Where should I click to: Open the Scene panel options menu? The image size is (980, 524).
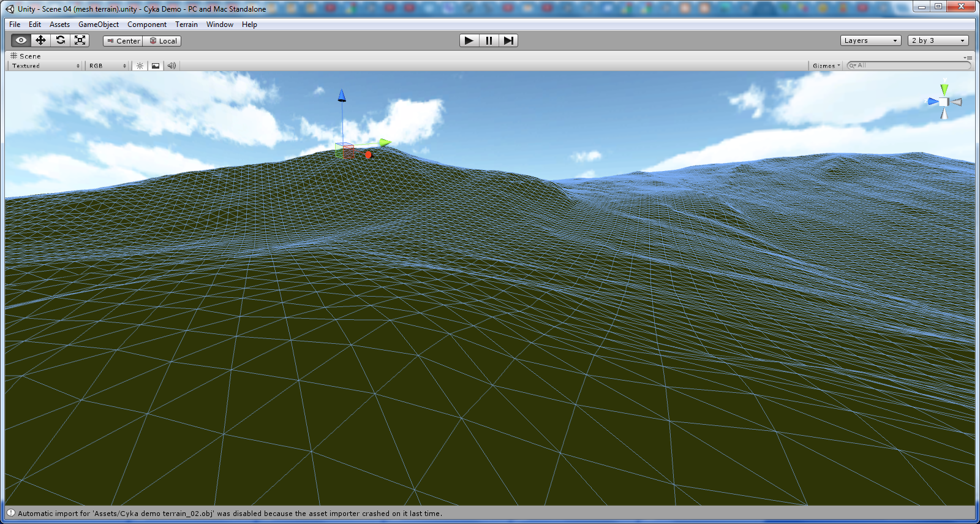tap(968, 57)
